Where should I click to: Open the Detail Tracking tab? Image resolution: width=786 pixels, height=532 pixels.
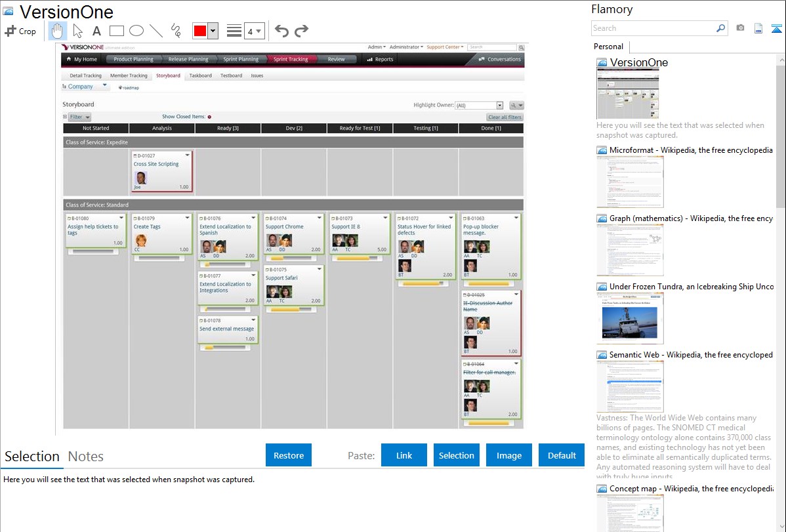(85, 75)
